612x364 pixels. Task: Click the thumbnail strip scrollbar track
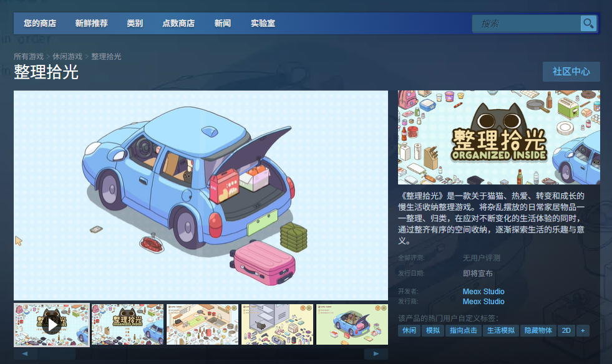[x=201, y=354]
